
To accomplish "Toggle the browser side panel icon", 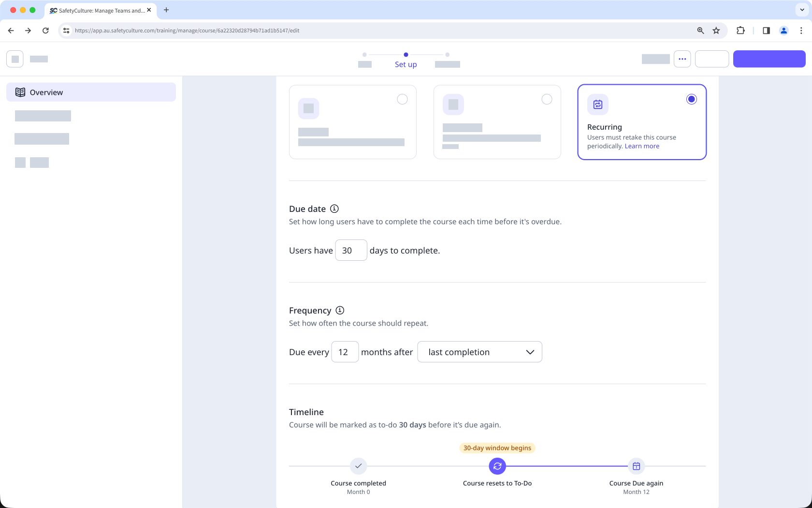I will tap(766, 30).
